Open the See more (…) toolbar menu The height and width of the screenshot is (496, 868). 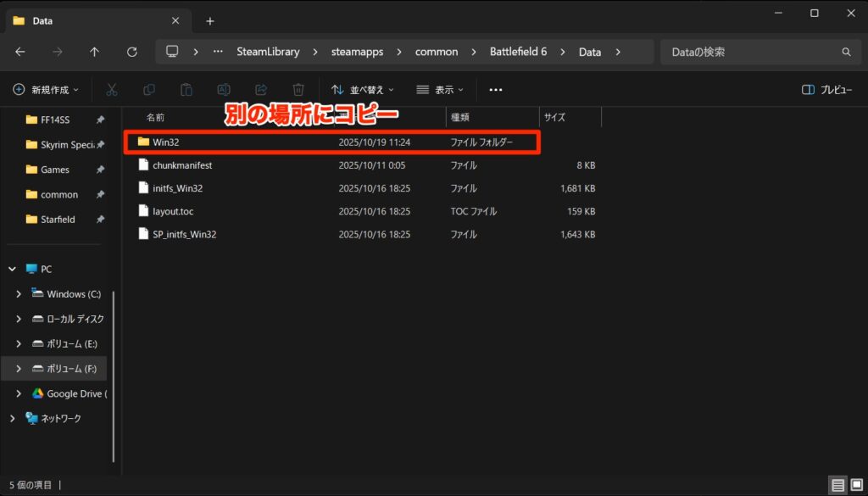point(496,89)
